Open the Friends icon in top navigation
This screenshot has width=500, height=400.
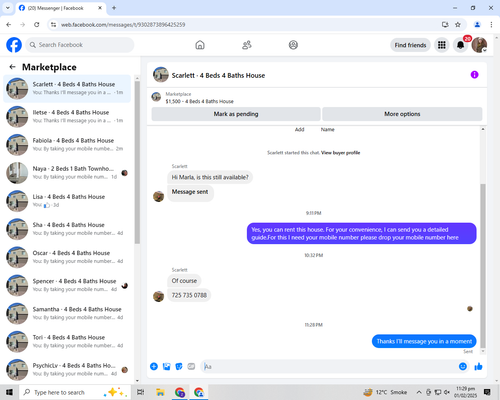click(247, 45)
